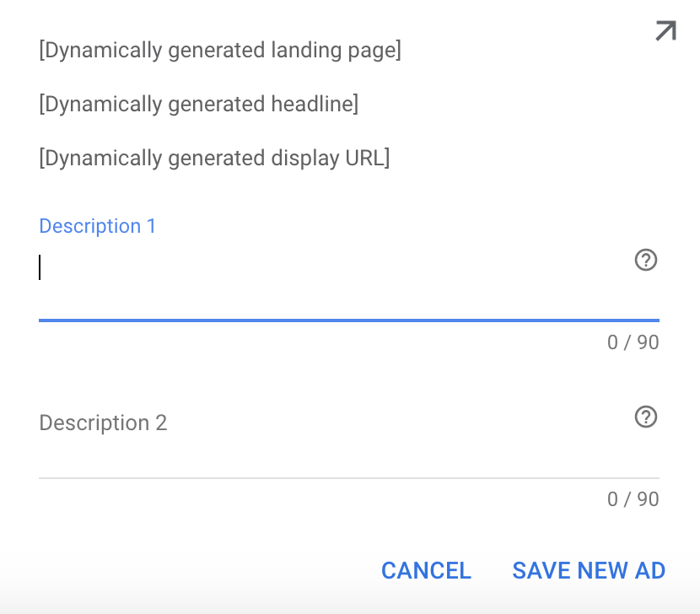Screen dimensions: 700x614
Task: Click the Description 1 character counter
Action: [x=633, y=343]
